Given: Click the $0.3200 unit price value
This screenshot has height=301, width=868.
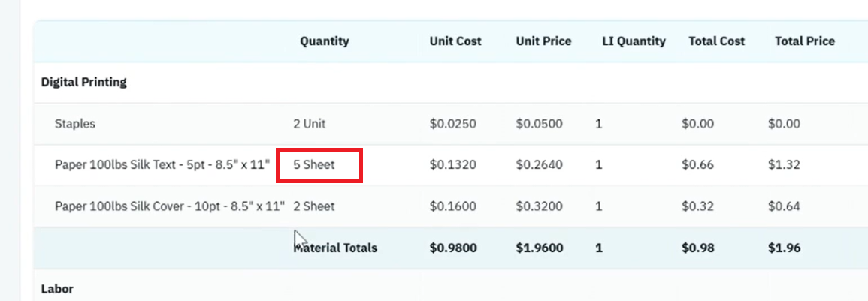Looking at the screenshot, I should [x=539, y=206].
